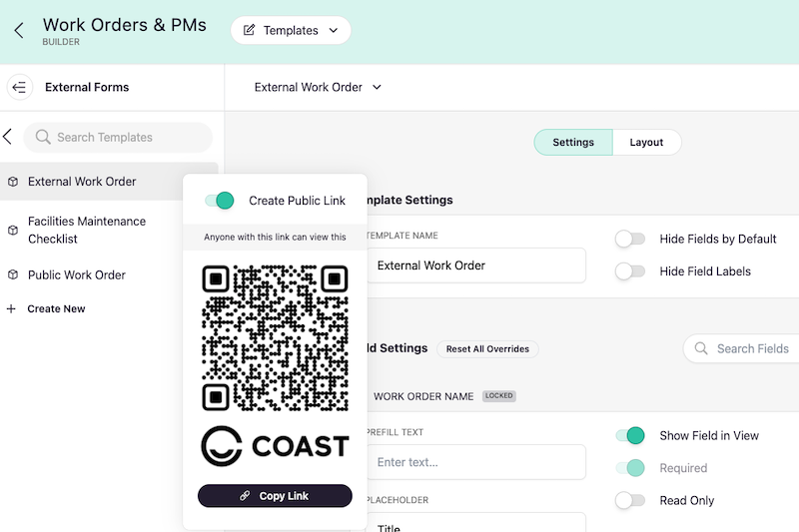Click the WORK ORDER NAME label
The image size is (799, 532).
click(423, 396)
